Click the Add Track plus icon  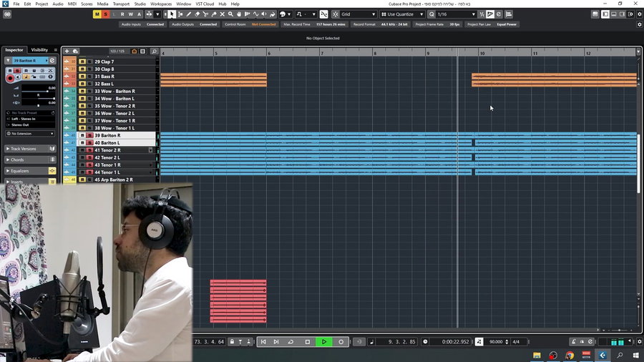pyautogui.click(x=67, y=52)
